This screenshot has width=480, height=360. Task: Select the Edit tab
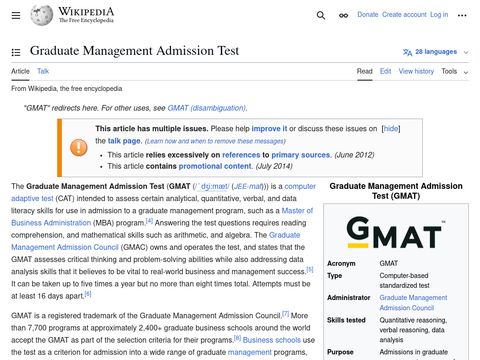[385, 71]
